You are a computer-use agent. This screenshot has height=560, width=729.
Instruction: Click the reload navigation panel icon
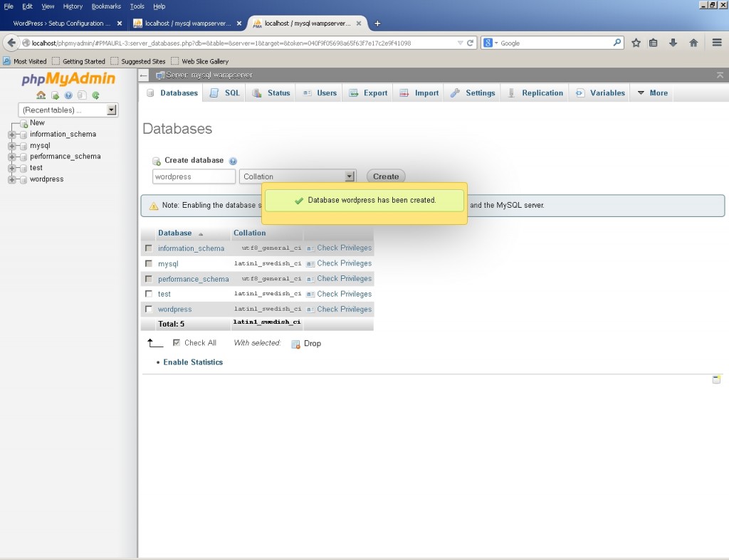click(x=96, y=95)
